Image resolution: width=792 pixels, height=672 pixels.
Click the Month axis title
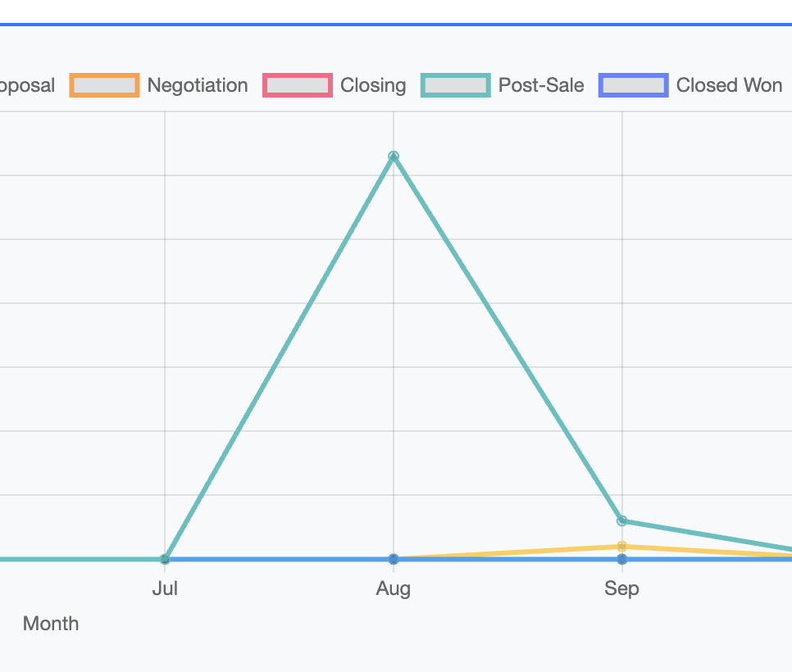(51, 624)
